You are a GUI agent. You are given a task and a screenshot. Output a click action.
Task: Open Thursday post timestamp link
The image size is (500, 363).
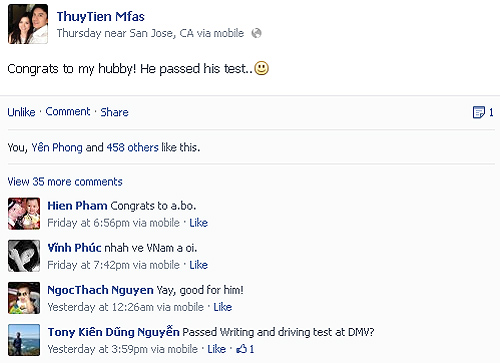[79, 33]
